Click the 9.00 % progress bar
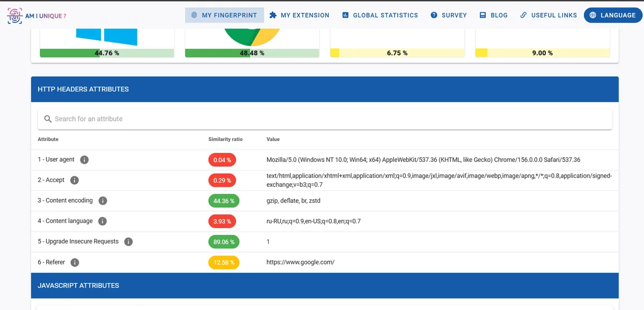This screenshot has width=644, height=310. (x=543, y=53)
